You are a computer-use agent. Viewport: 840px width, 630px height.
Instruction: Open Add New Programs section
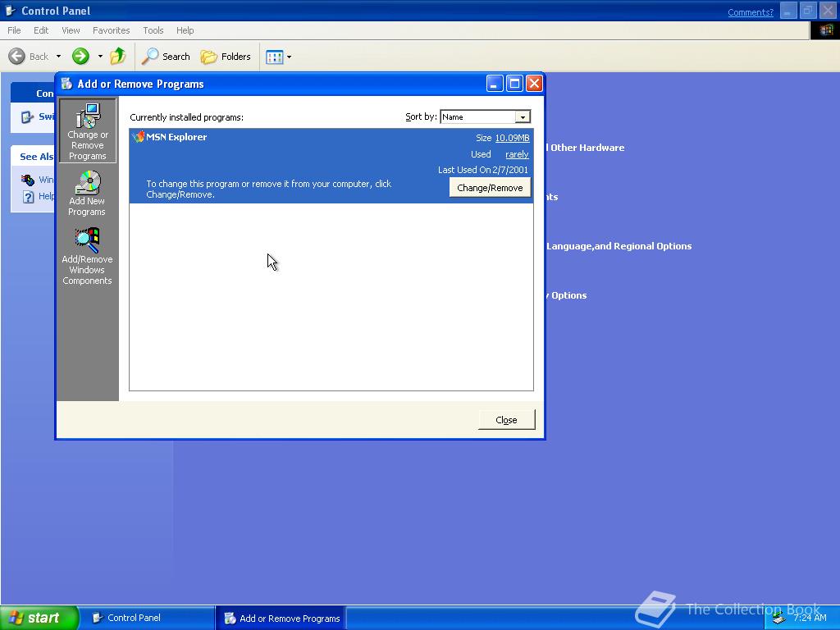pos(87,194)
